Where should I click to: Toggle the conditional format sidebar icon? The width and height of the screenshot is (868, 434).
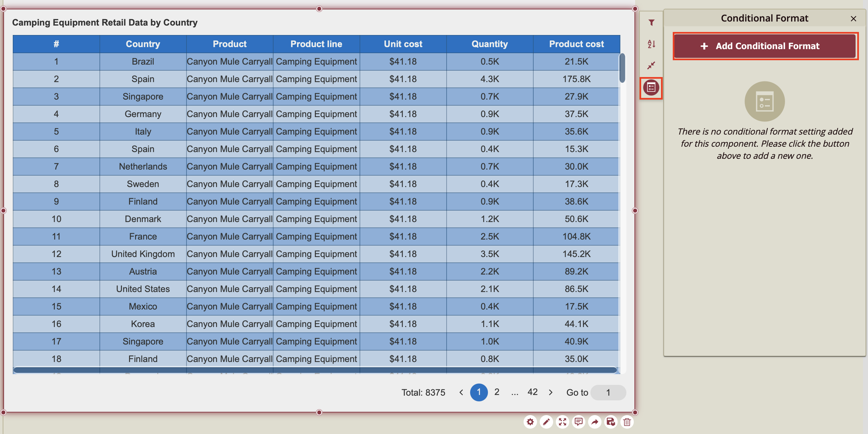coord(651,88)
